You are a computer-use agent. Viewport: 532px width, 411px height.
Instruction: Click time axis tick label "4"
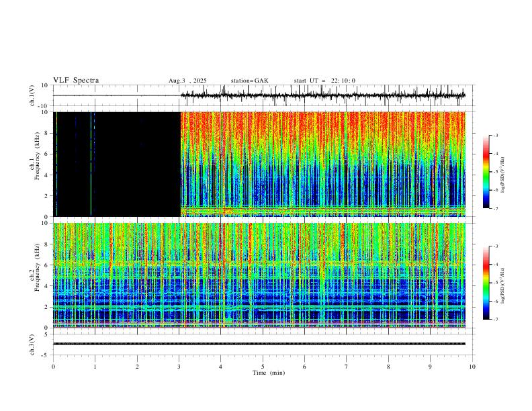[x=221, y=367]
